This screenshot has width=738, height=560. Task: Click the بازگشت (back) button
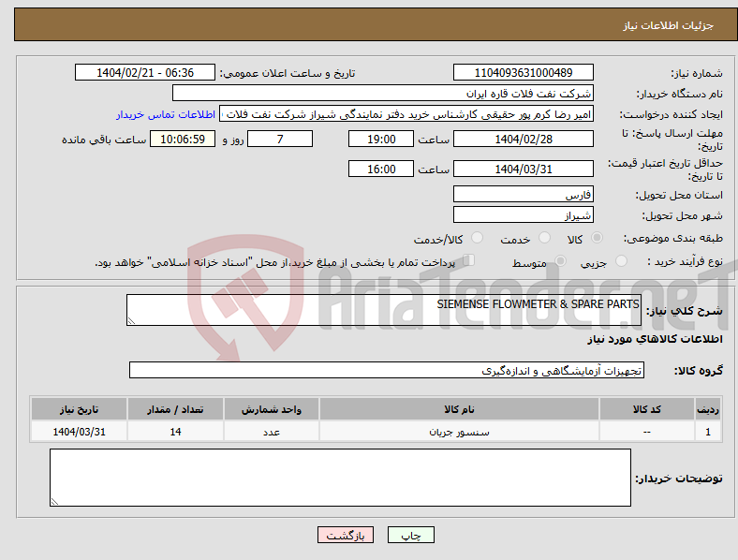pyautogui.click(x=346, y=535)
